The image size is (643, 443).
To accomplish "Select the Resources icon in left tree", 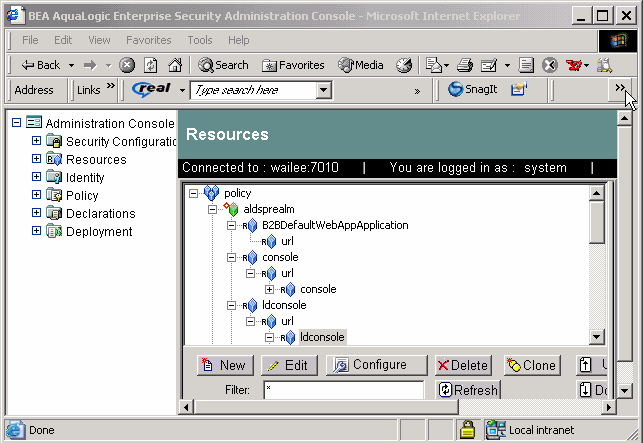I will click(54, 159).
